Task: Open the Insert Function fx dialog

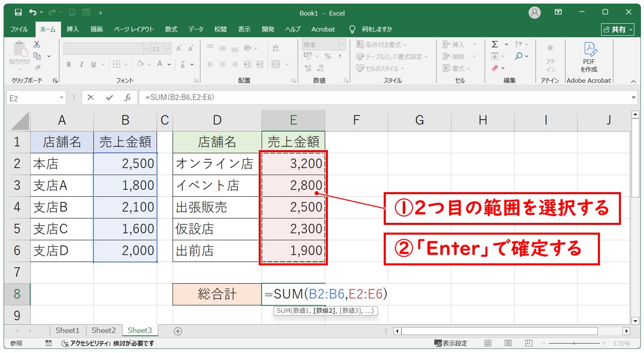Action: 128,98
